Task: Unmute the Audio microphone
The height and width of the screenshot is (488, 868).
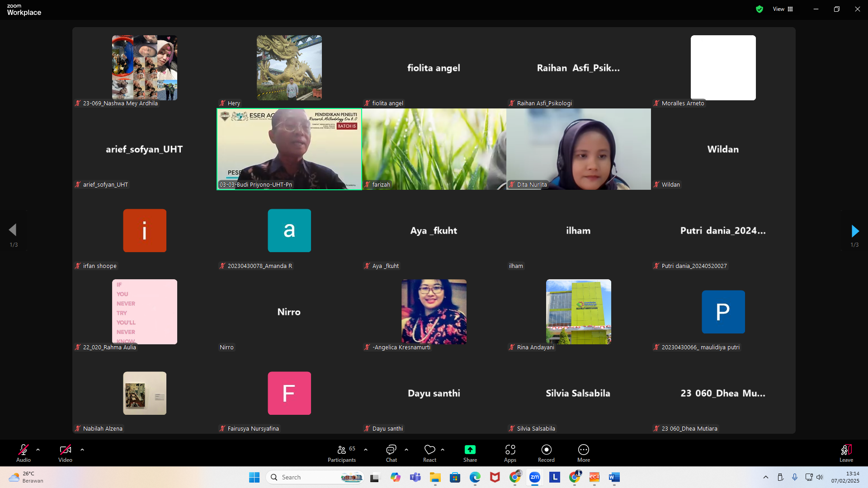Action: point(24,450)
